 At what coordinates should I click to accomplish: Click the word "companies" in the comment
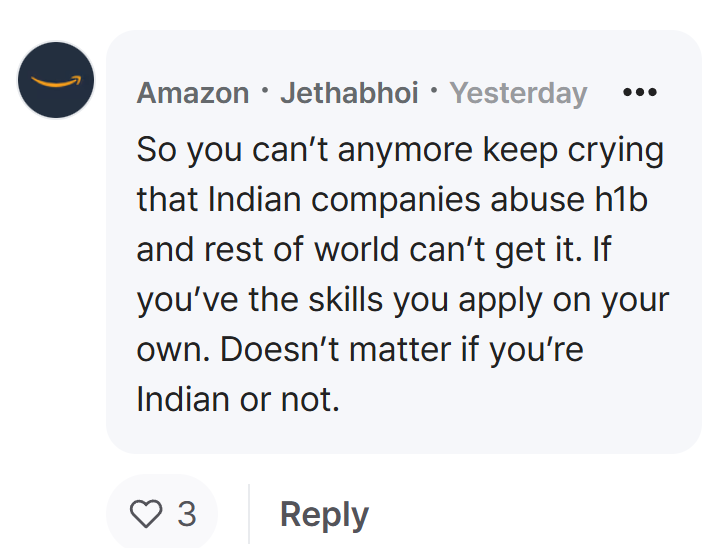pyautogui.click(x=396, y=201)
